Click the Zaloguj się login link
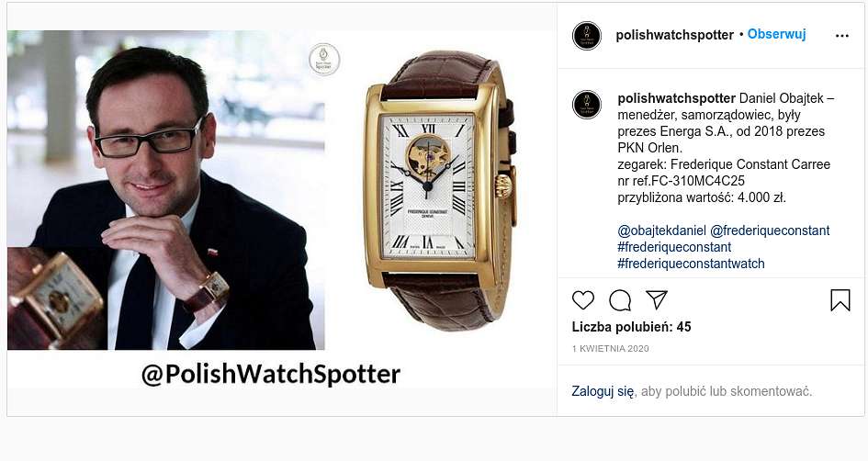This screenshot has height=461, width=868. tap(603, 391)
